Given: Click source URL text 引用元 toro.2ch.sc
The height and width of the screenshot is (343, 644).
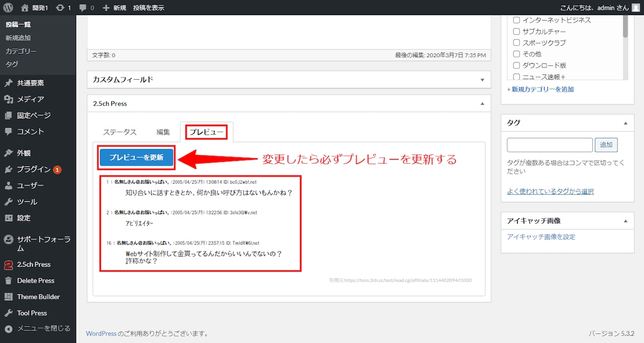Looking at the screenshot, I should (400, 280).
